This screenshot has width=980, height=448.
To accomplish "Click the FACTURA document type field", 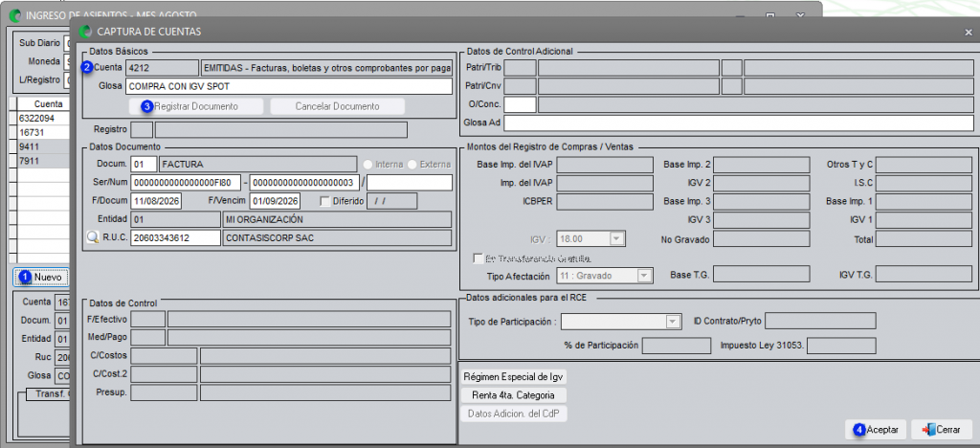I will 257,165.
